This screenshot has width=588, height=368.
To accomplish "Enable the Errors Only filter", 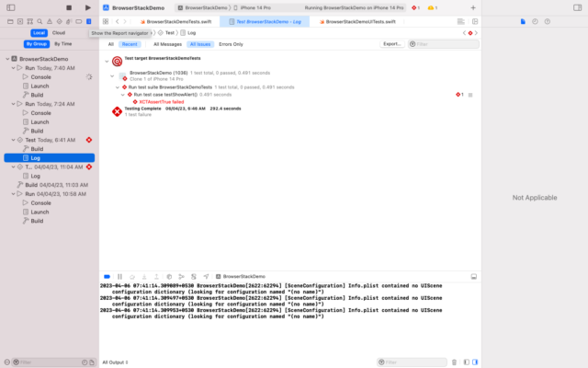I will coord(231,43).
